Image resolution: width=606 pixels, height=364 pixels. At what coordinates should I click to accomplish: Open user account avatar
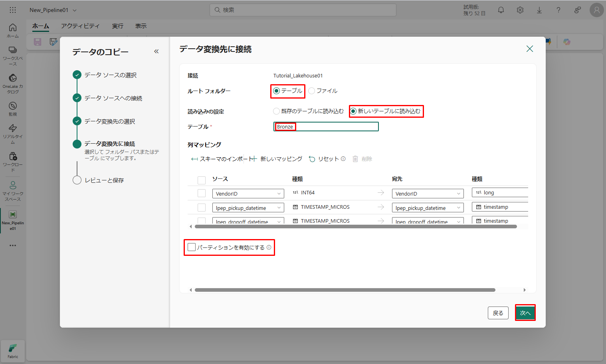point(597,10)
